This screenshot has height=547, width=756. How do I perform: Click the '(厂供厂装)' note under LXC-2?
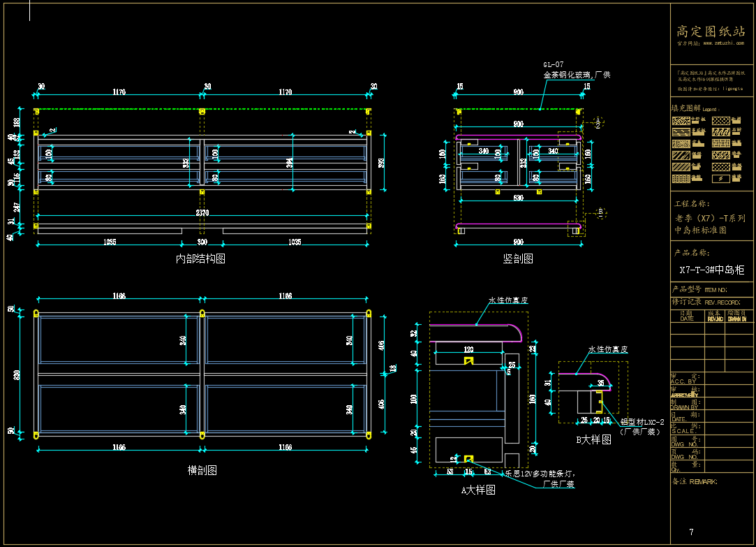click(x=640, y=432)
